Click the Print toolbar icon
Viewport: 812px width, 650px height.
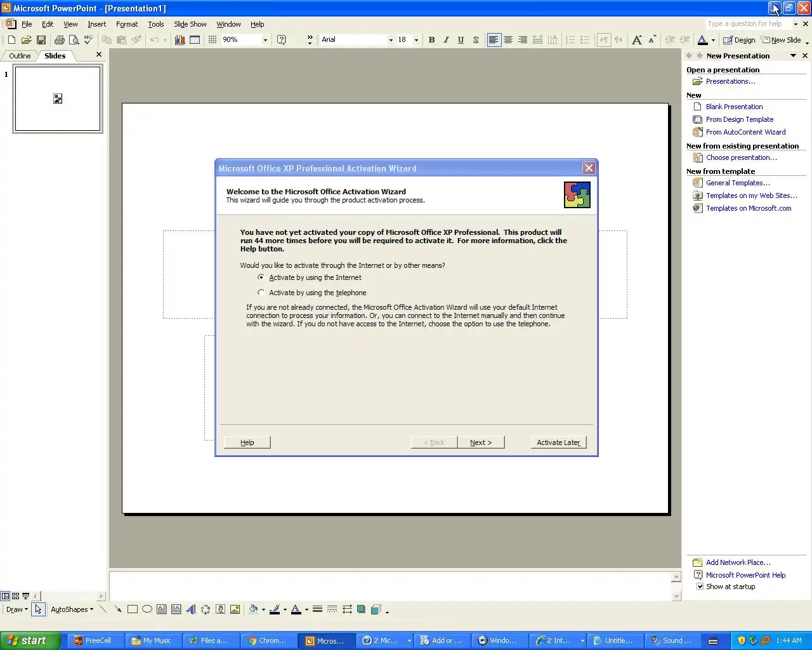point(59,40)
